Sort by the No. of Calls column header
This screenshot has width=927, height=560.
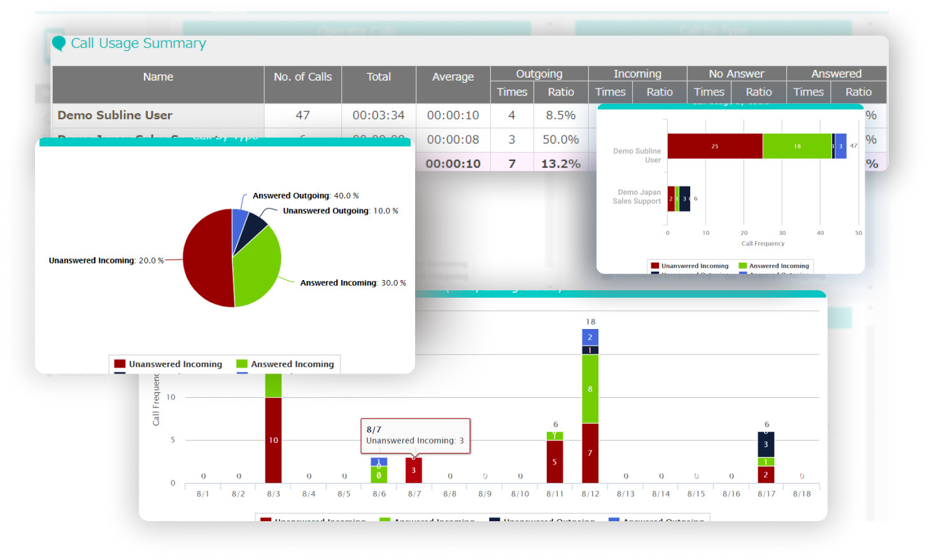coord(302,77)
